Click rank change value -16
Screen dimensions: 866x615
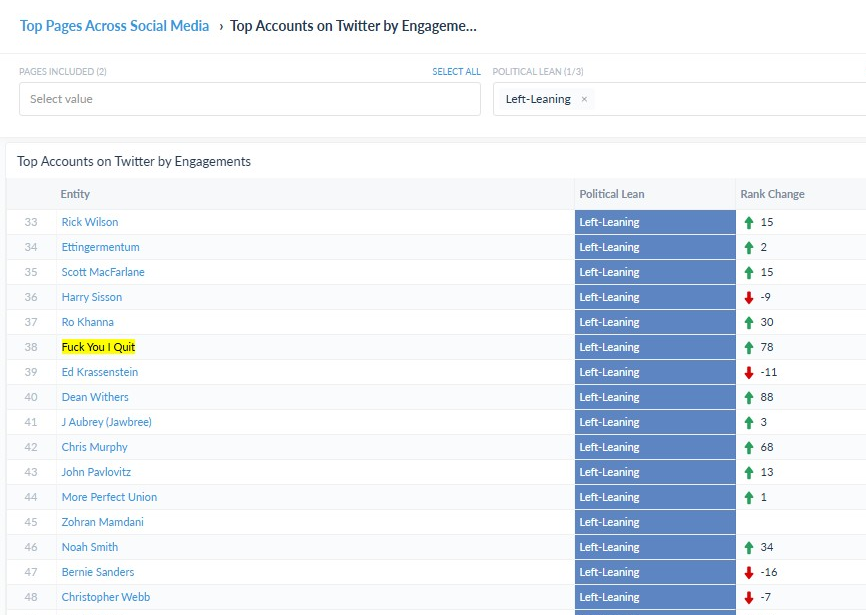(768, 572)
